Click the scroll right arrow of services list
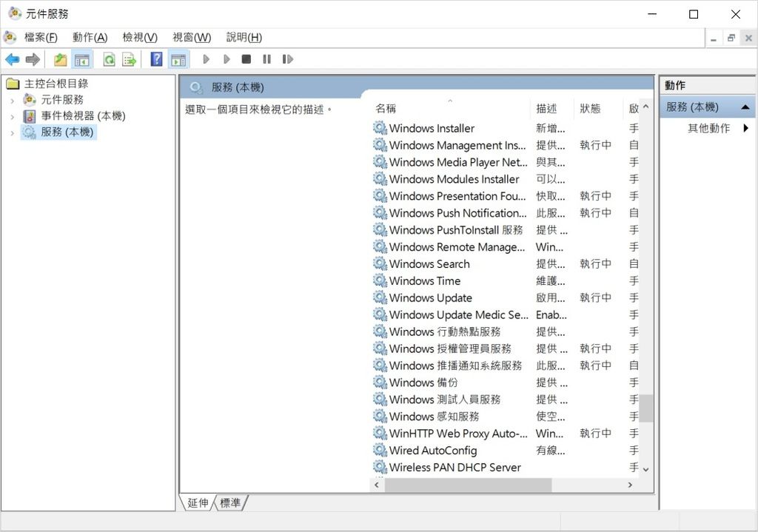758x532 pixels. (630, 485)
